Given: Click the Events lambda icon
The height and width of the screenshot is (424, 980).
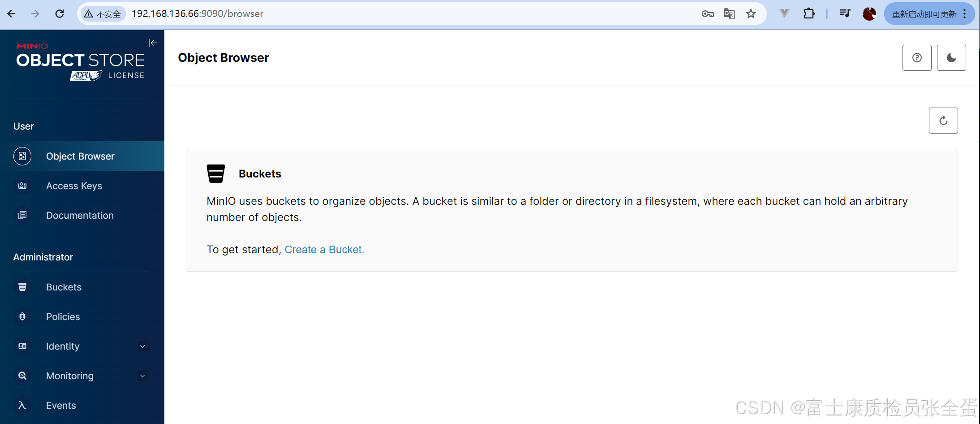Looking at the screenshot, I should (x=22, y=405).
